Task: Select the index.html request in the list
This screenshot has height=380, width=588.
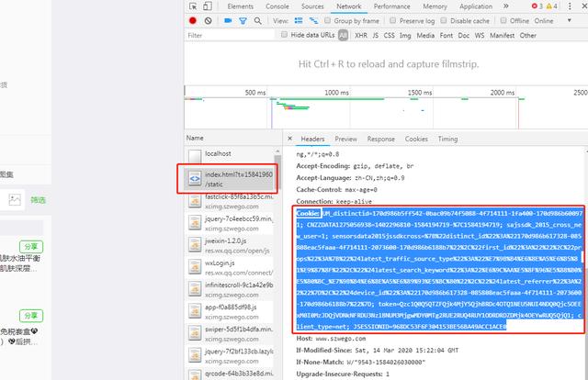Action: click(x=225, y=178)
